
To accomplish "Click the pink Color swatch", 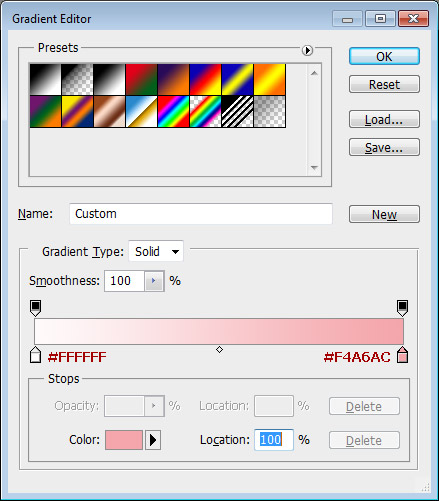I will click(x=124, y=440).
